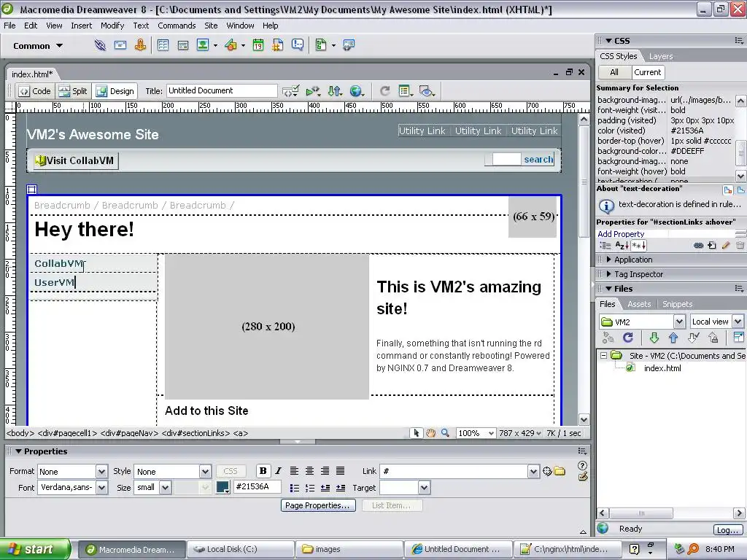
Task: Toggle Bold formatting in Properties
Action: (263, 471)
